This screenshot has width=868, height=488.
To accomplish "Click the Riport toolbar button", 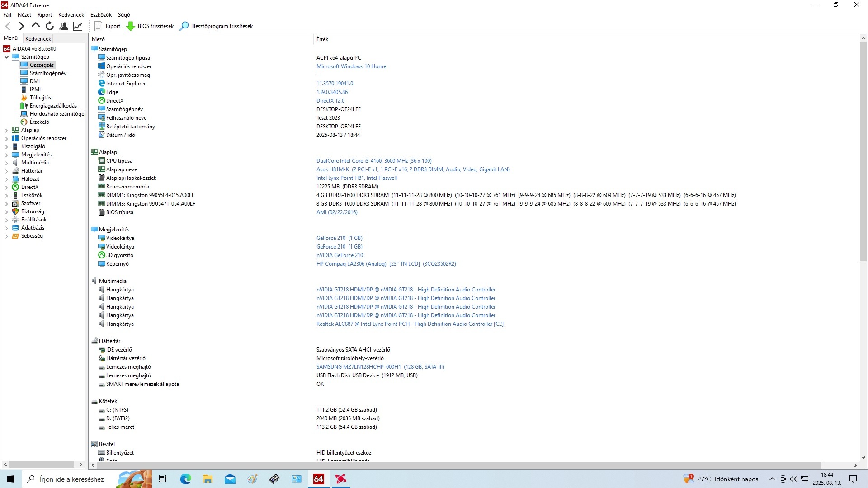I will tap(108, 26).
